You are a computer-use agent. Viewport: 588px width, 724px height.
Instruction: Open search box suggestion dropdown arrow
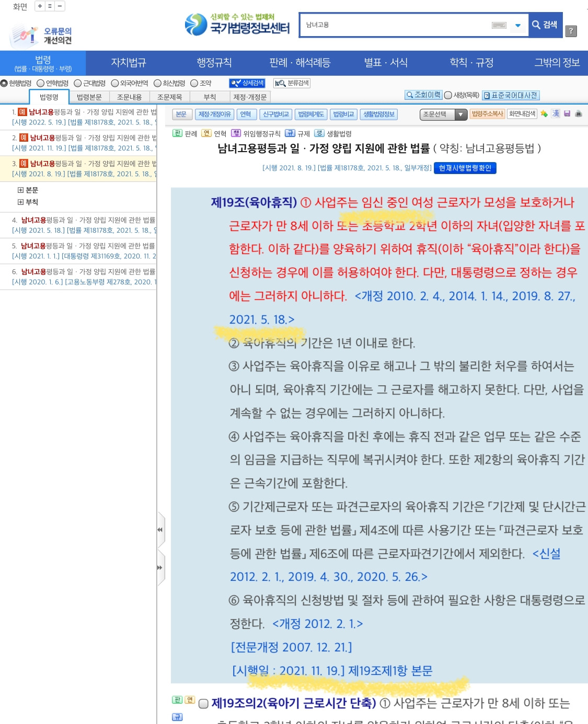point(518,25)
